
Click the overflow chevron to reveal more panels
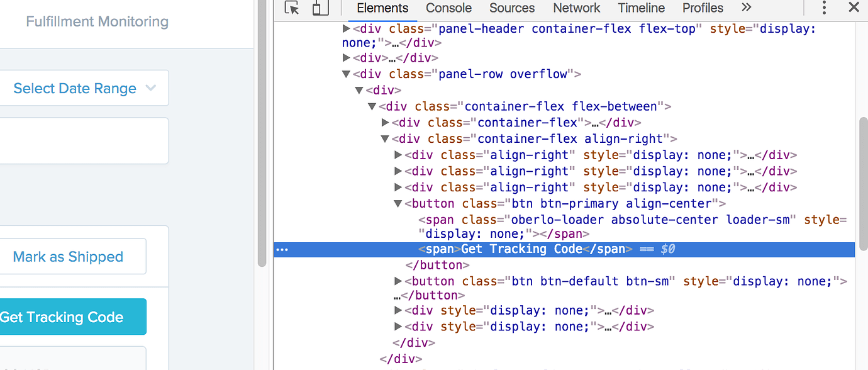746,8
